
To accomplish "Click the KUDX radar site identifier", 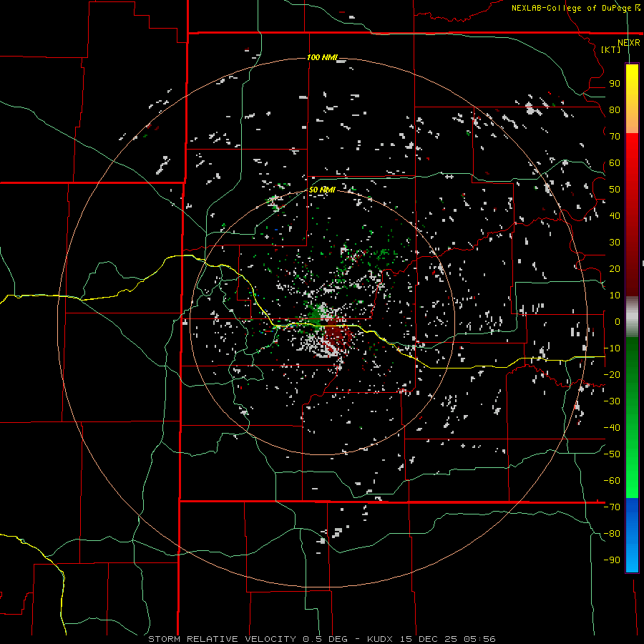I will (381, 639).
